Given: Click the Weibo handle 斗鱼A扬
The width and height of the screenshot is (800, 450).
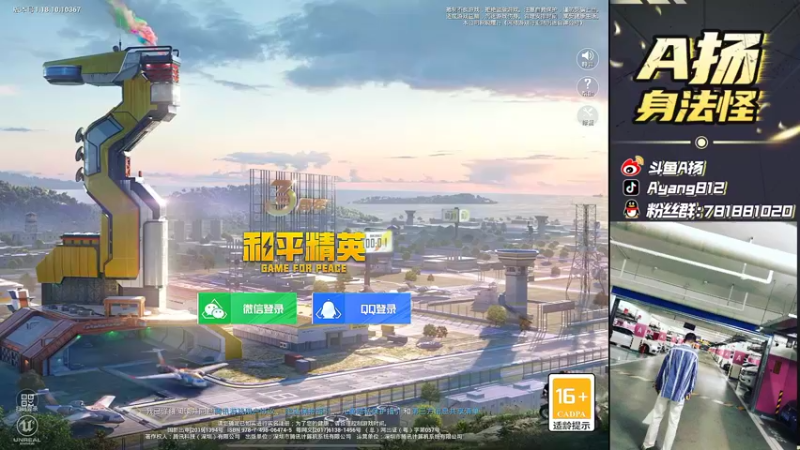Looking at the screenshot, I should coord(677,167).
